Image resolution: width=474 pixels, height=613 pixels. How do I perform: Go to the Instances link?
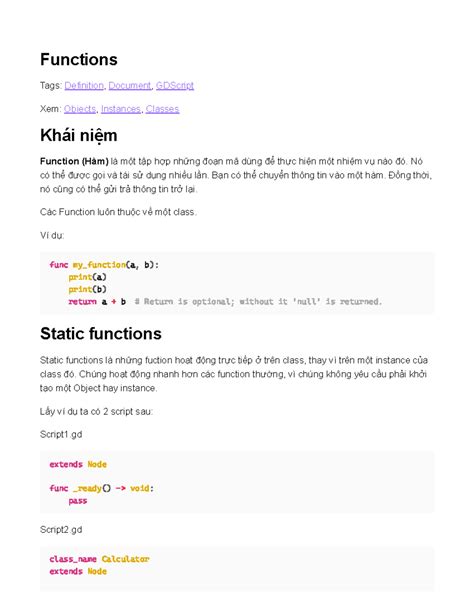(x=121, y=109)
